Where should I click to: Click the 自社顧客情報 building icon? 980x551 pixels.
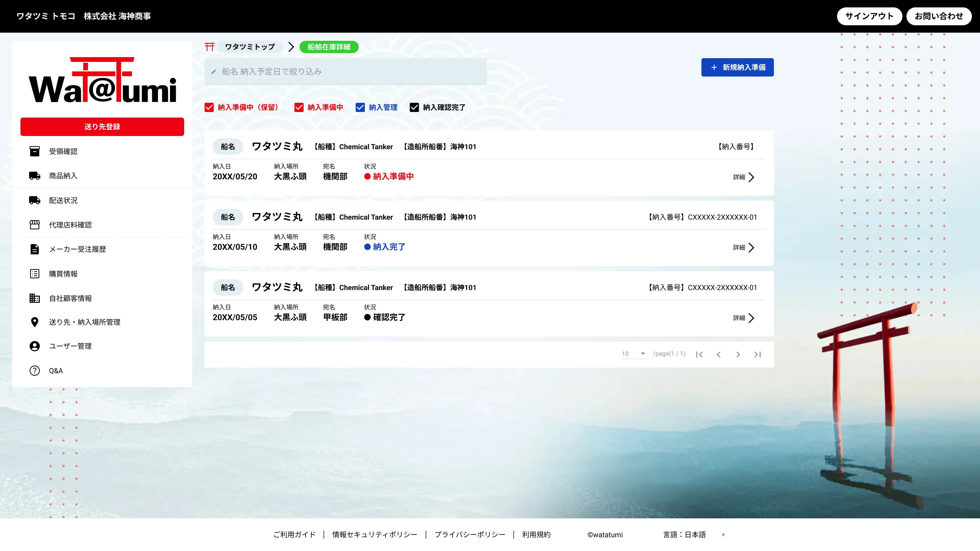click(35, 298)
